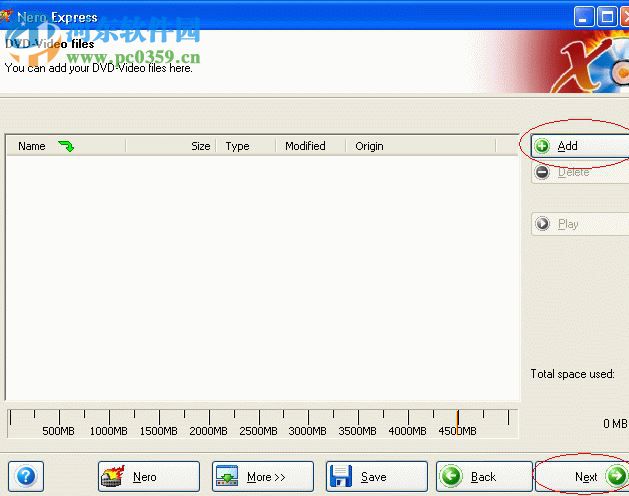This screenshot has height=496, width=629.
Task: Switch to Nero Burning ROM via Nero button
Action: tap(149, 476)
